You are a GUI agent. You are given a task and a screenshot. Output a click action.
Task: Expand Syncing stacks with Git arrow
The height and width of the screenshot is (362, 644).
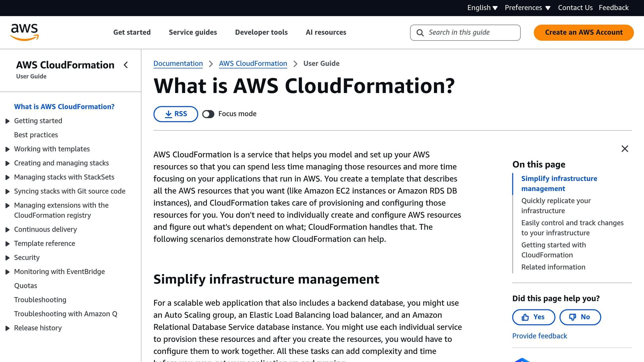tap(8, 192)
